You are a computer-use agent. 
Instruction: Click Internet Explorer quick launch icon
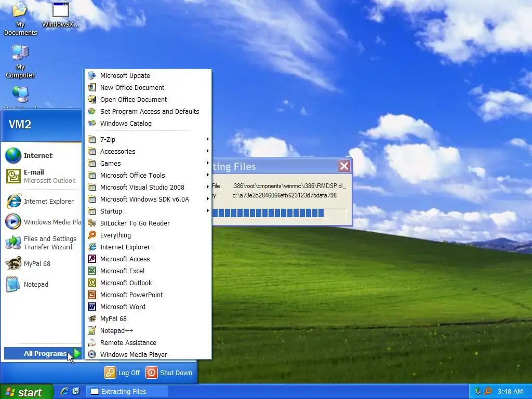pos(64,391)
